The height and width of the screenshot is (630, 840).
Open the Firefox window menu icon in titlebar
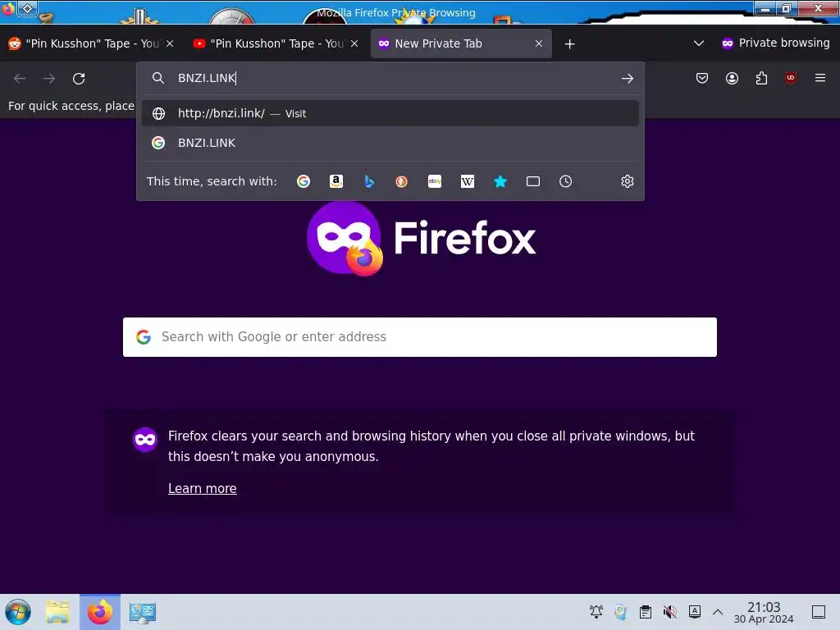click(8, 8)
